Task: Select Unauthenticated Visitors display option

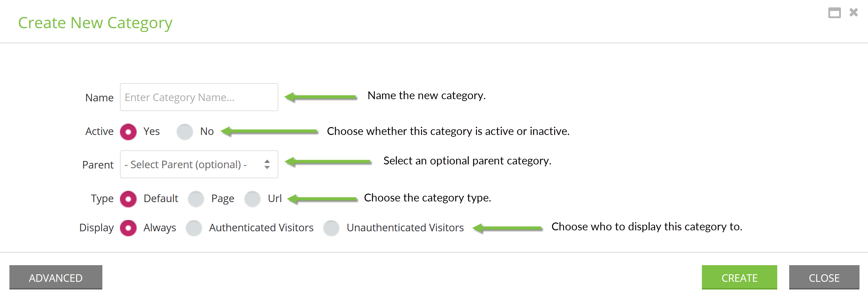Action: tap(332, 228)
